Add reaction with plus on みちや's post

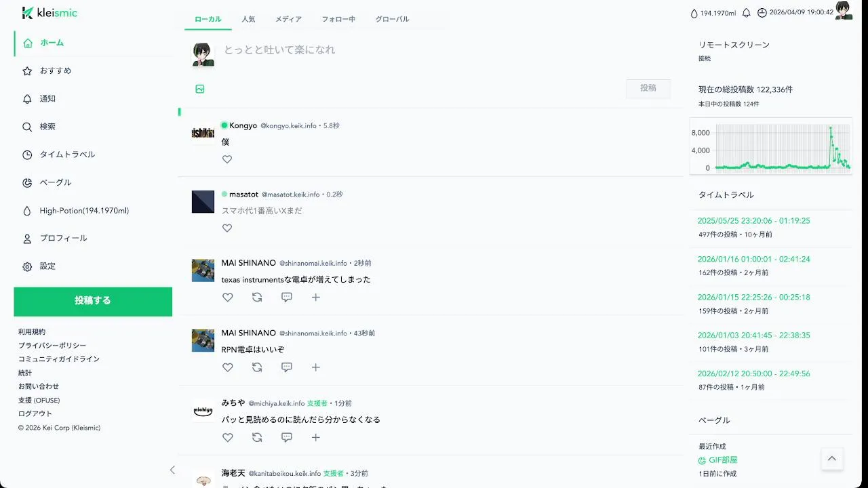316,437
